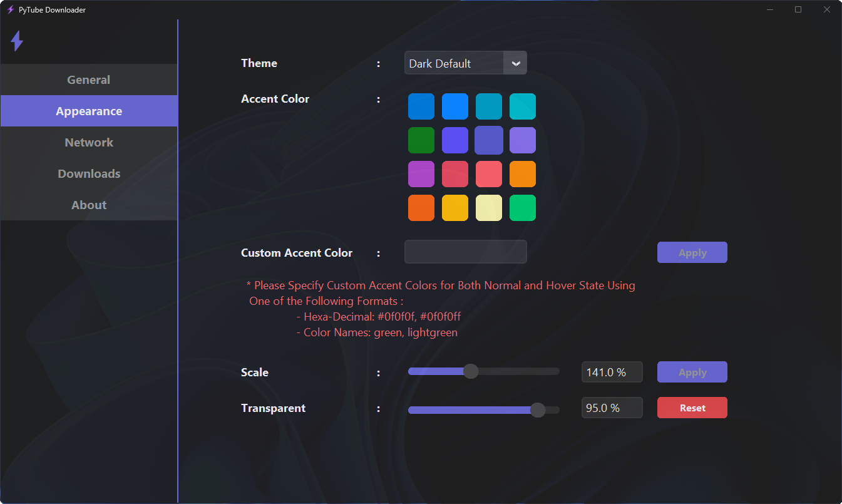The image size is (842, 504).
Task: Maximize the PyTube Downloader window
Action: [798, 9]
